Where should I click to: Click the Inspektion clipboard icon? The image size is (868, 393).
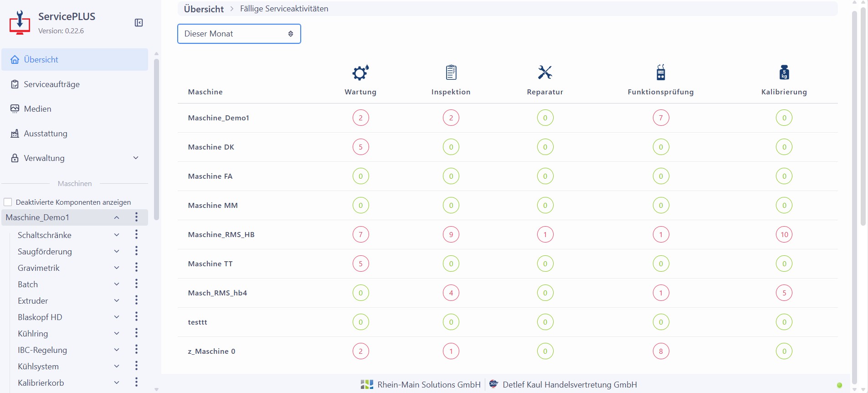(x=451, y=72)
